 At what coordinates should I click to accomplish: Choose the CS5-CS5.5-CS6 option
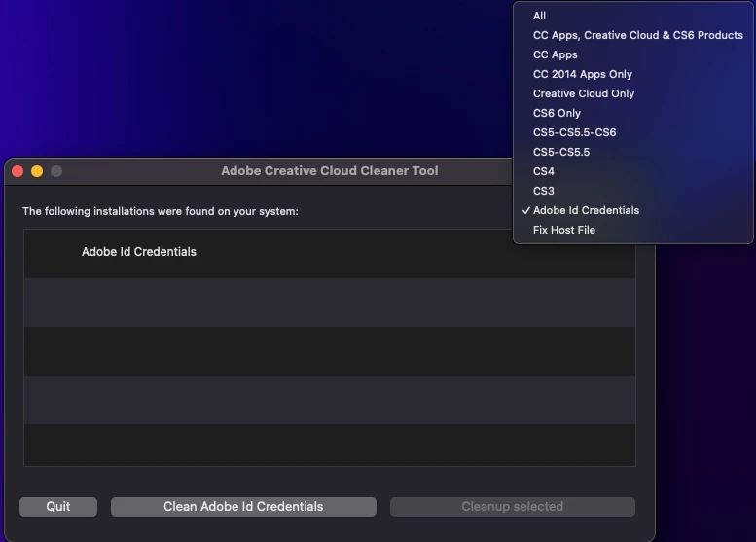pyautogui.click(x=633, y=132)
